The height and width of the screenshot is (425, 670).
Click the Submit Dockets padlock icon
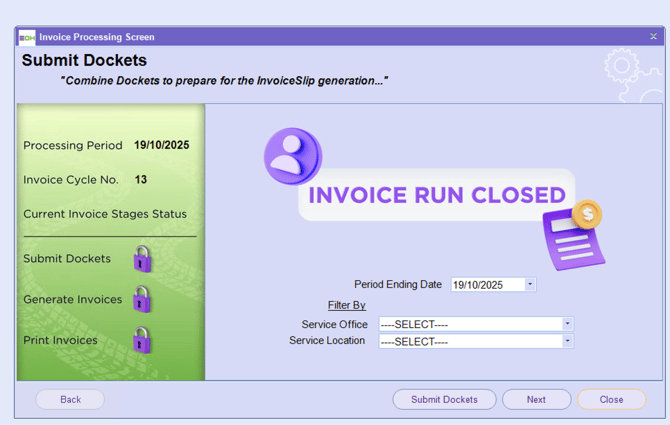tap(143, 259)
